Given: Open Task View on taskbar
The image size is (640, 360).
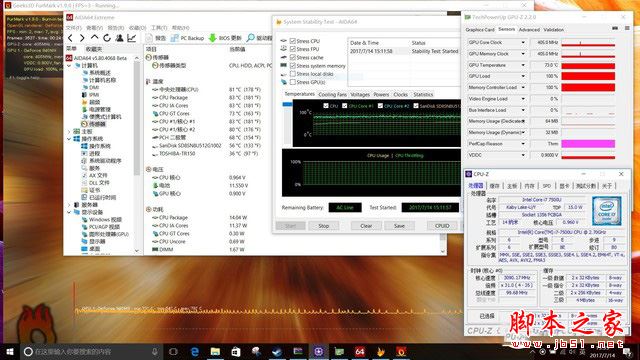Looking at the screenshot, I should [x=173, y=351].
